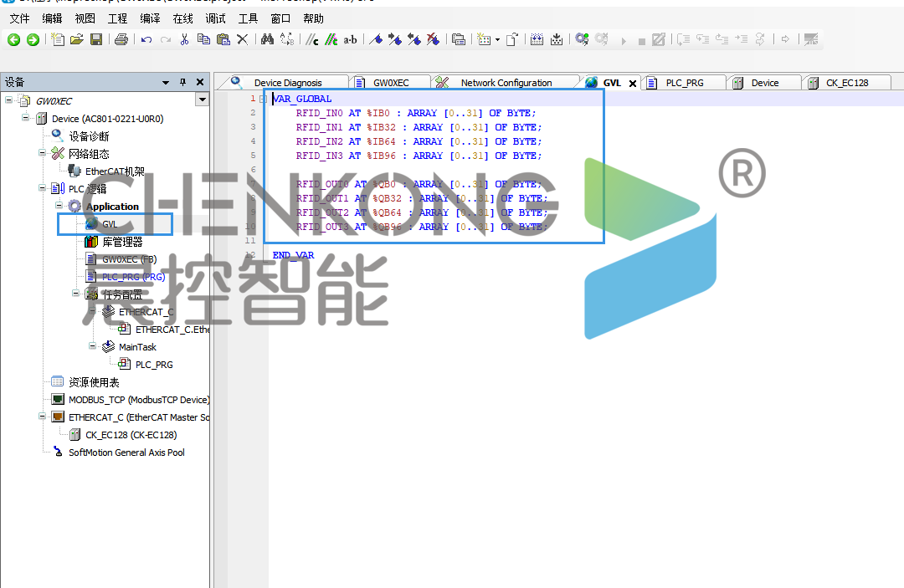Viewport: 904px width, 588px height.
Task: Switch to the Network Configuration tab
Action: [x=506, y=83]
